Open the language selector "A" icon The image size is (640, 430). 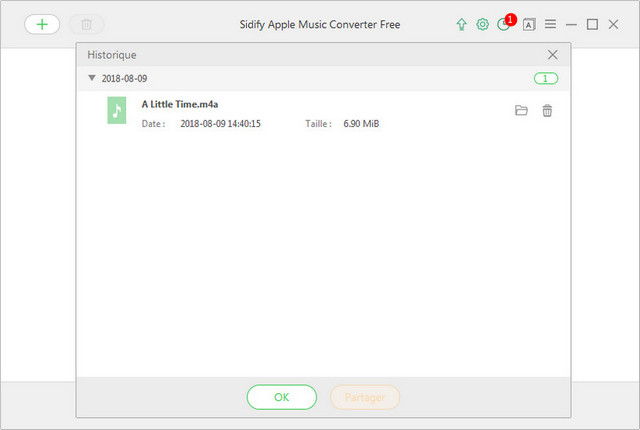click(529, 24)
